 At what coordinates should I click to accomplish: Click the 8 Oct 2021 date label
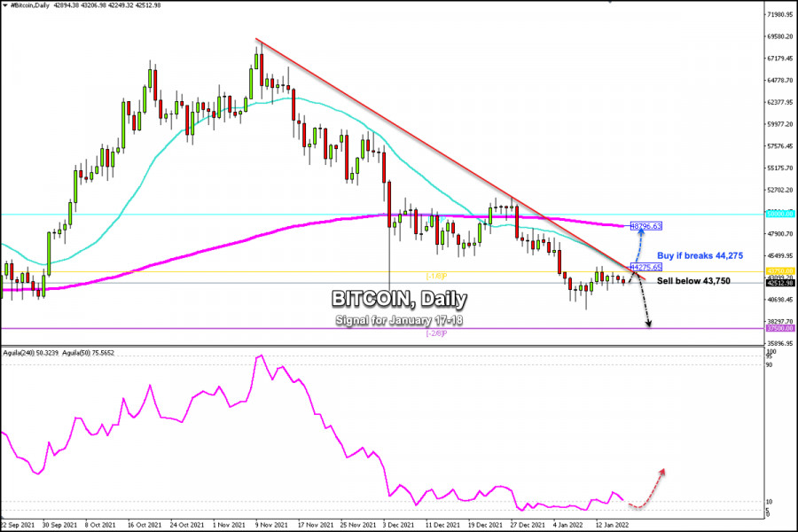pos(99,525)
